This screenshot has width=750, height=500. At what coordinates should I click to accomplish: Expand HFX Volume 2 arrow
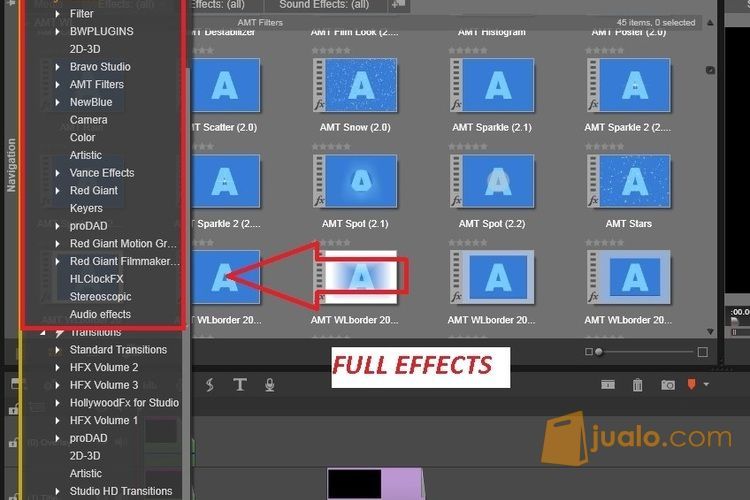pyautogui.click(x=57, y=368)
